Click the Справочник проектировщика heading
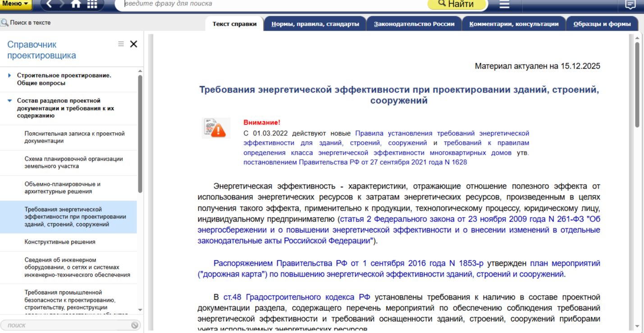 [x=41, y=50]
